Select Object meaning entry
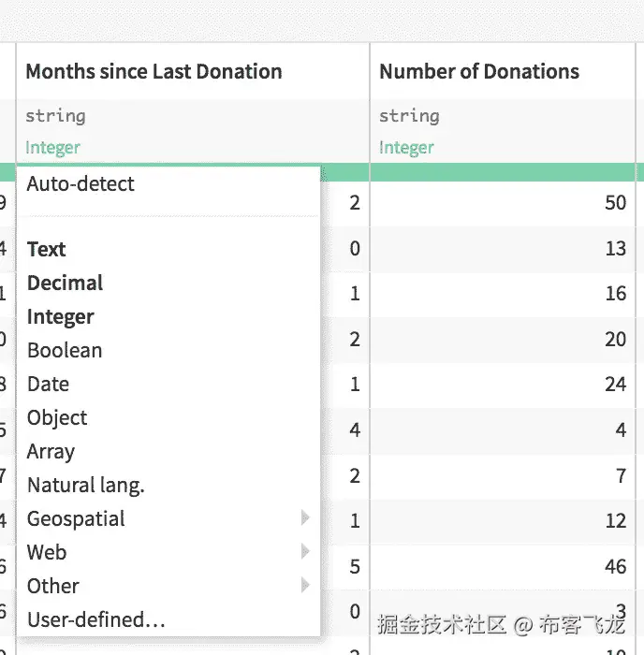The image size is (644, 655). (x=57, y=418)
